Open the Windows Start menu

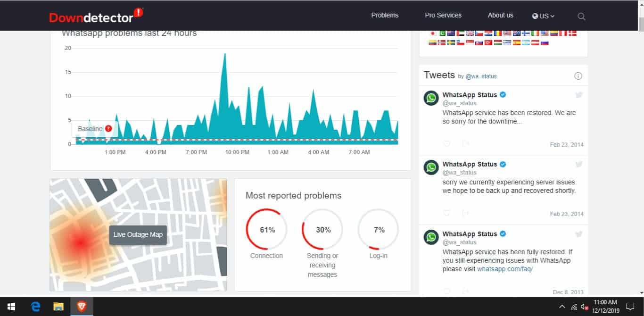point(11,307)
